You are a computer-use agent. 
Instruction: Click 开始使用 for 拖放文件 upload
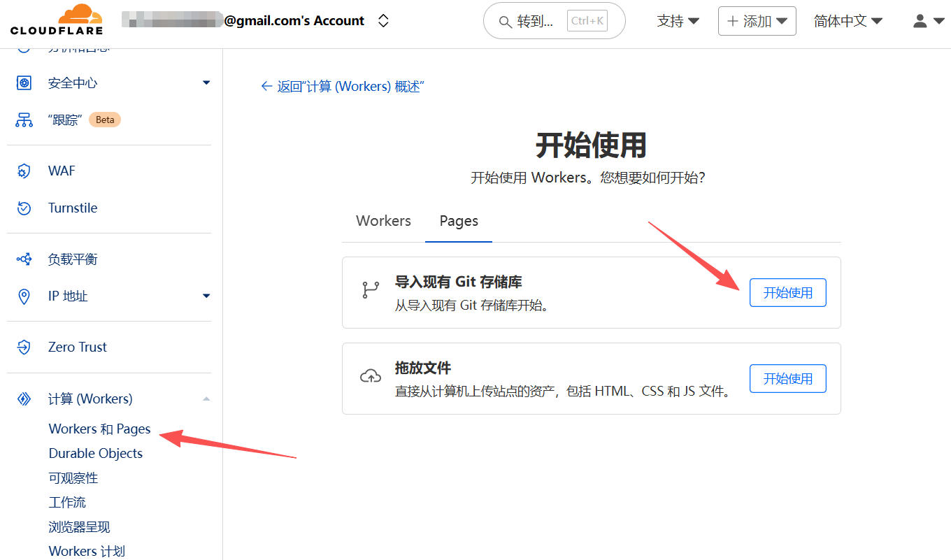pyautogui.click(x=787, y=379)
